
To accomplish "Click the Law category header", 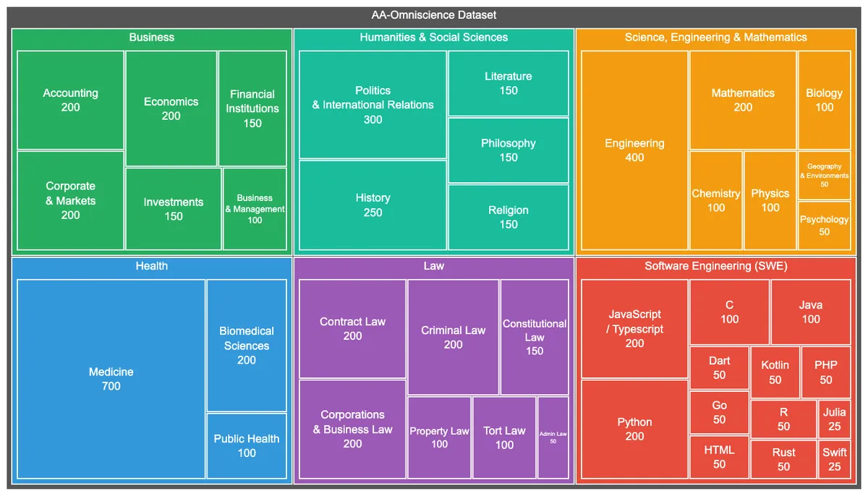I will coord(433,266).
